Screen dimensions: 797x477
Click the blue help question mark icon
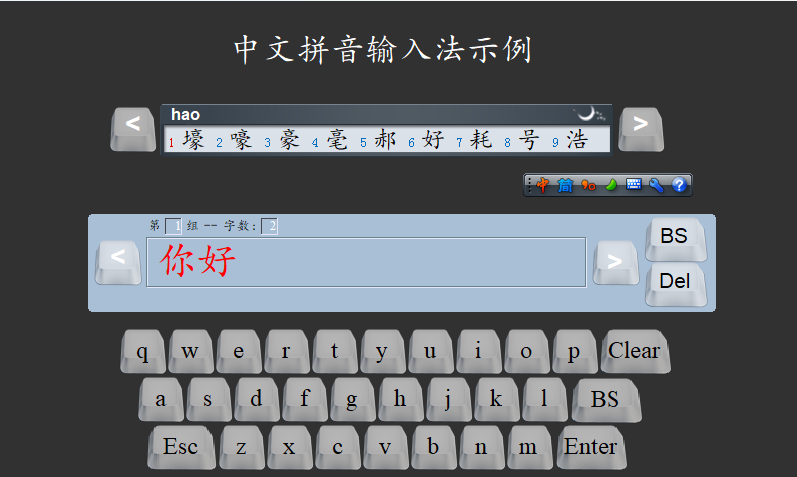[679, 185]
